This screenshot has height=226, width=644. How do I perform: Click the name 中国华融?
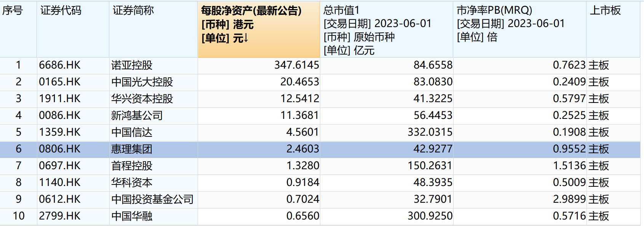(132, 216)
